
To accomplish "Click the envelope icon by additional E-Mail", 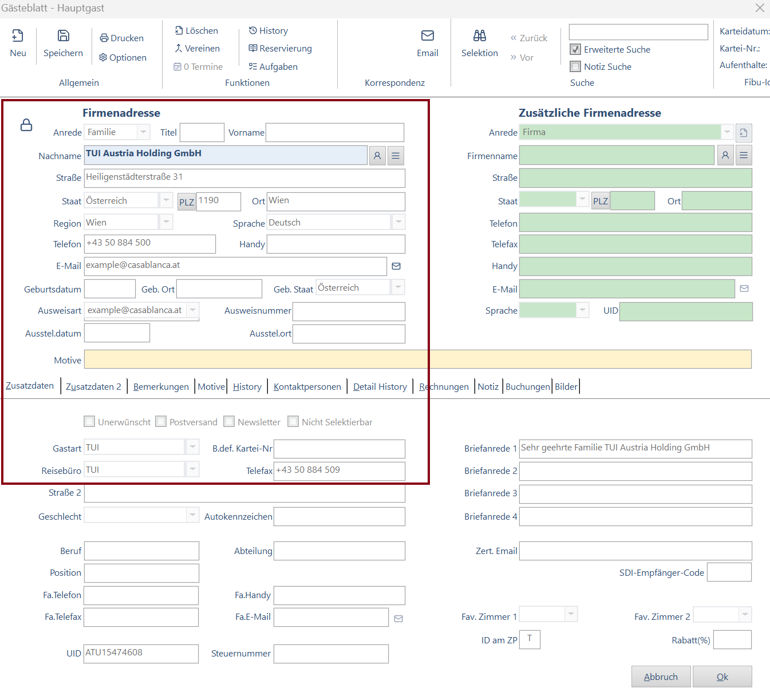I will point(744,288).
